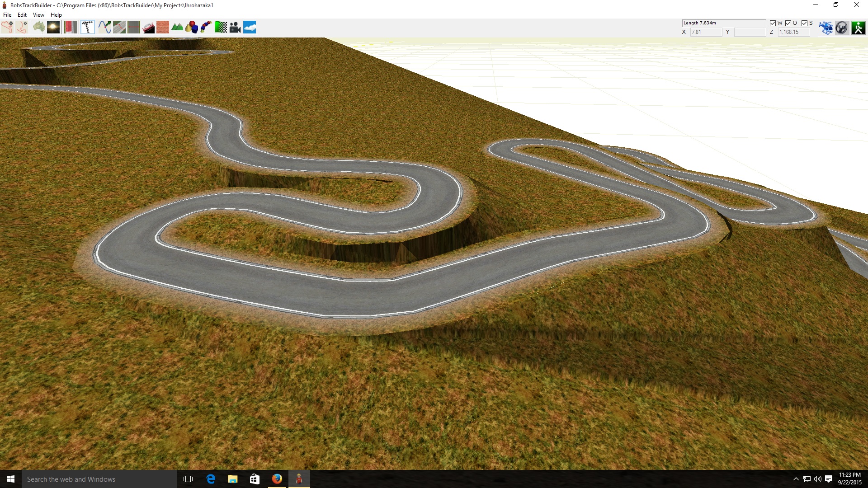The image size is (868, 488).
Task: Launch Microsoft Edge from taskbar
Action: click(211, 479)
